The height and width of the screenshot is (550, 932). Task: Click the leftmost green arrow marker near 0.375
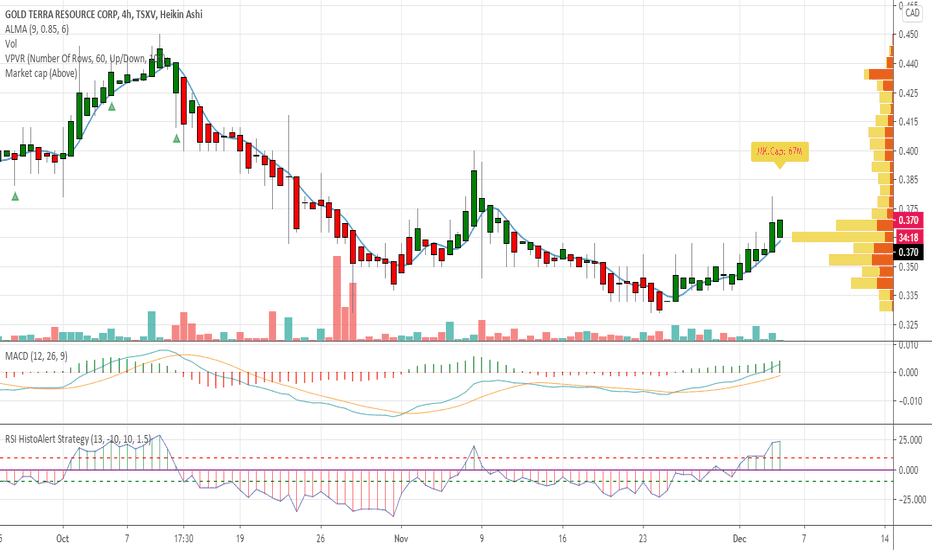[x=15, y=196]
